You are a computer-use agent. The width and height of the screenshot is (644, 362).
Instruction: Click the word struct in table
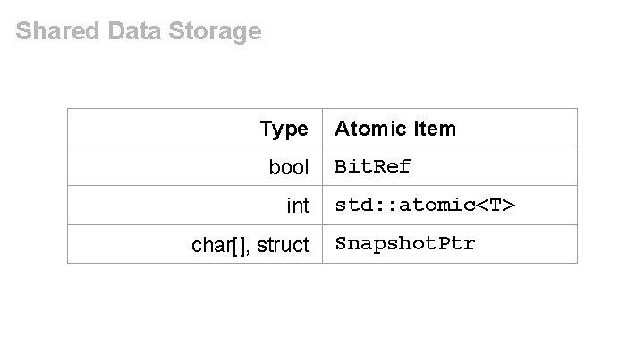283,245
